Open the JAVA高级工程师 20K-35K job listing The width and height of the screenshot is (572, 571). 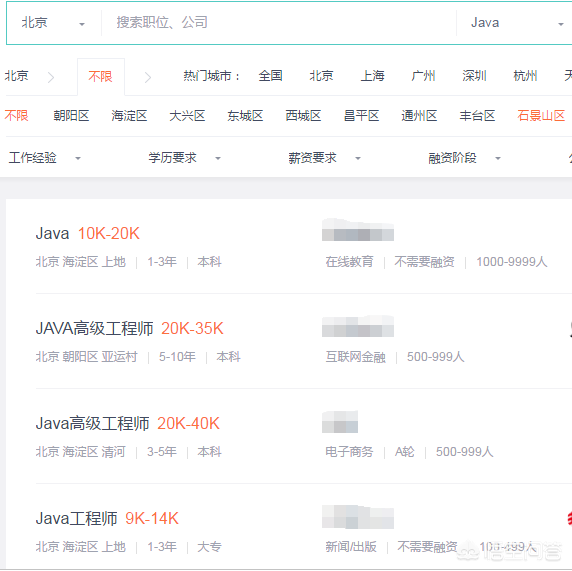(130, 328)
